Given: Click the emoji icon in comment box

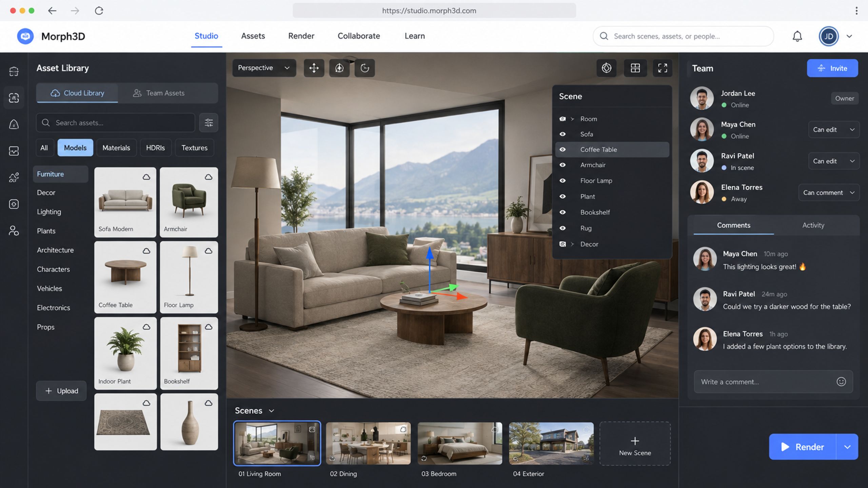Looking at the screenshot, I should pyautogui.click(x=841, y=382).
